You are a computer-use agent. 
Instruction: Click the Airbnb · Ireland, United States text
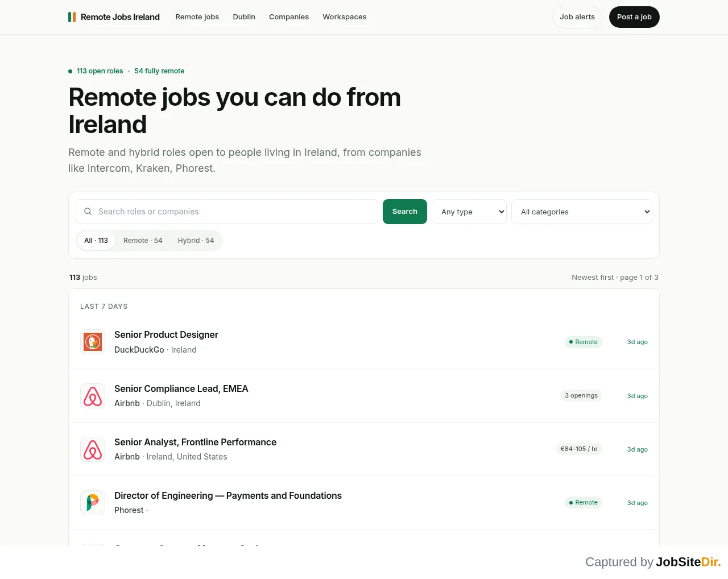coord(171,457)
